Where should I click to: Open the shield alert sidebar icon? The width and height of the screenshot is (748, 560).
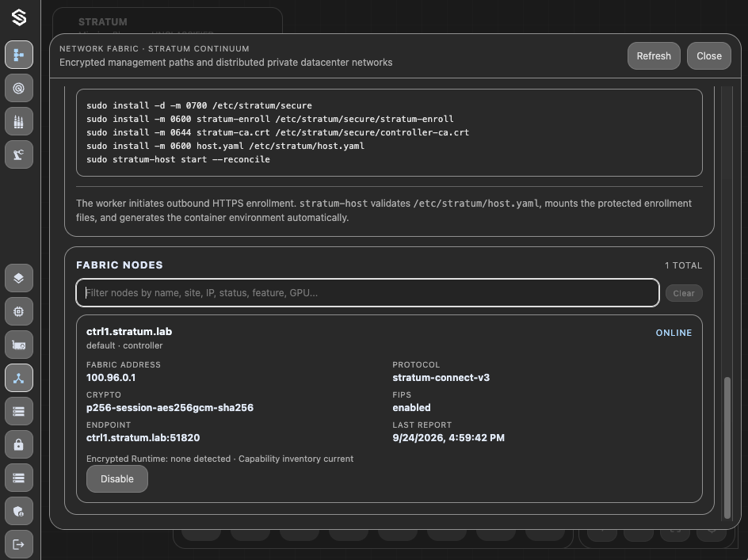click(x=18, y=512)
